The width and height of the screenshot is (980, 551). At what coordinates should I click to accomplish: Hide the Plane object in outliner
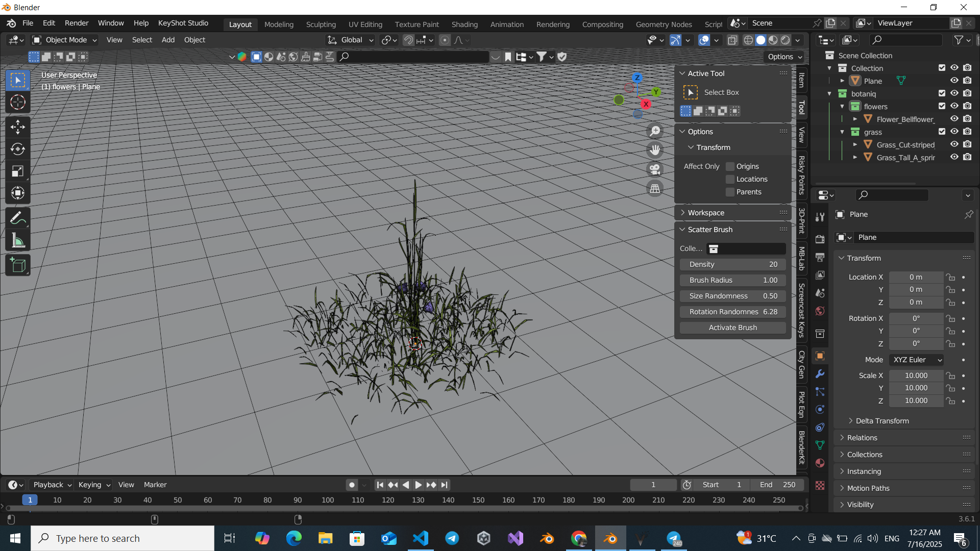[954, 81]
